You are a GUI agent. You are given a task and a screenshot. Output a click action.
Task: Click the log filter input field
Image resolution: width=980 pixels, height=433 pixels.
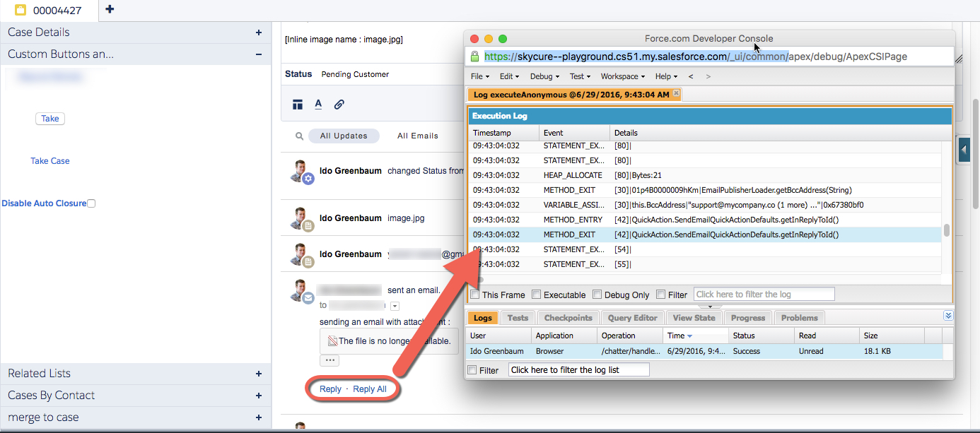coord(764,295)
